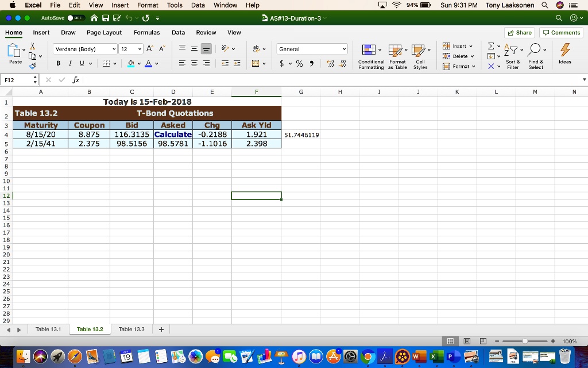The image size is (588, 368).
Task: Open the Comments button
Action: 562,33
